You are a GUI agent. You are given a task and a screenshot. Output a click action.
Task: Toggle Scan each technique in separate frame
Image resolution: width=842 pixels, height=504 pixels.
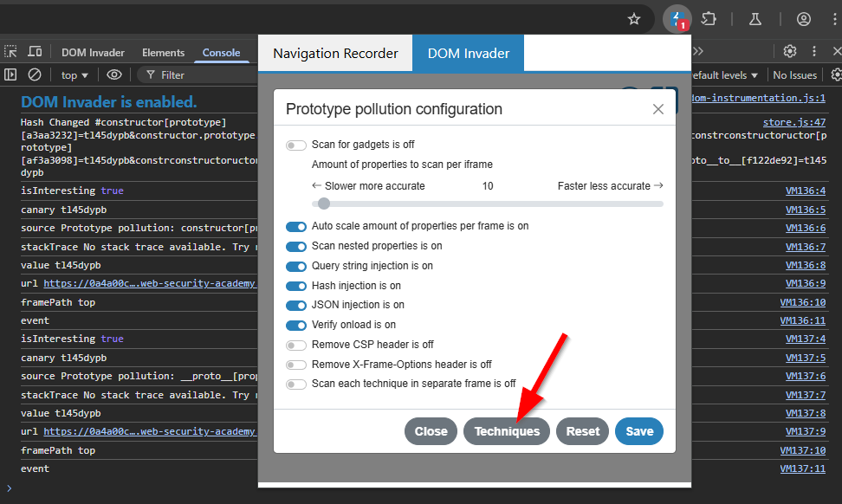pos(296,384)
